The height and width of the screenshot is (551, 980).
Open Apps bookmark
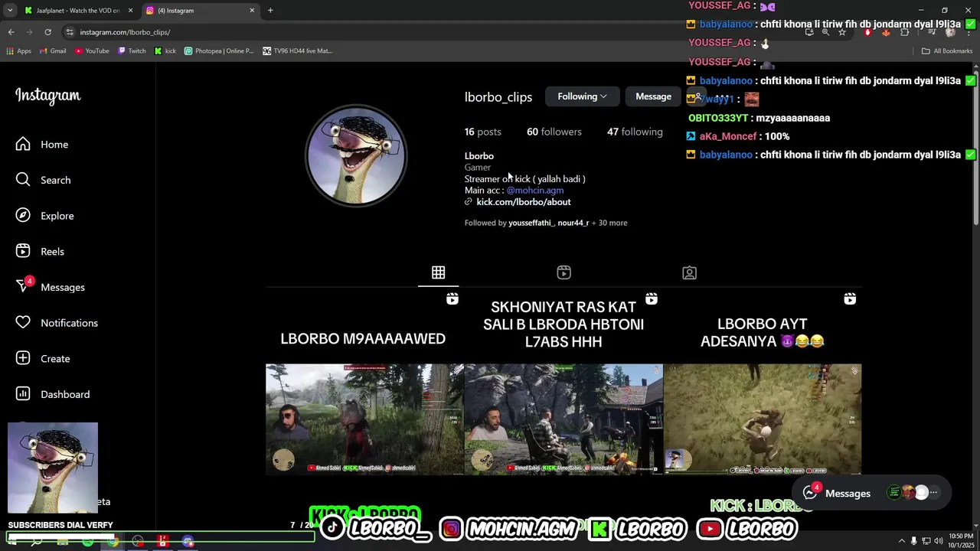tap(19, 51)
